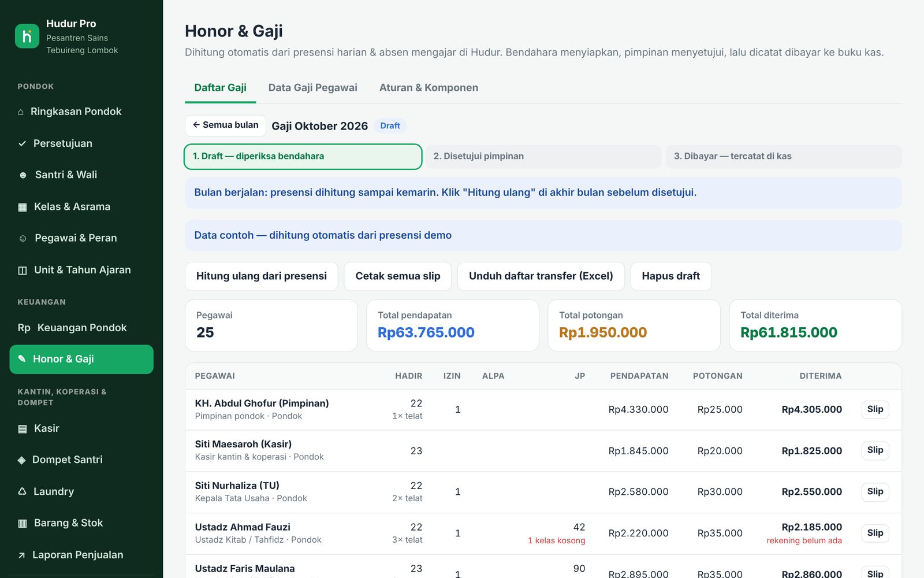Click the Persetujuan checkmark icon
924x578 pixels.
[x=22, y=143]
